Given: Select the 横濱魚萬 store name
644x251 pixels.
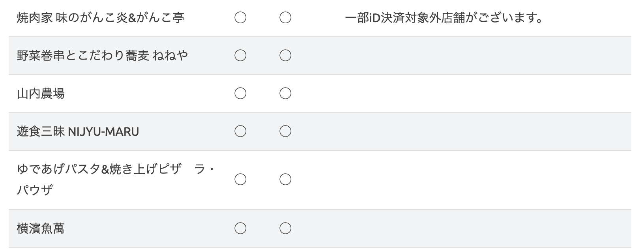Looking at the screenshot, I should click(41, 229).
